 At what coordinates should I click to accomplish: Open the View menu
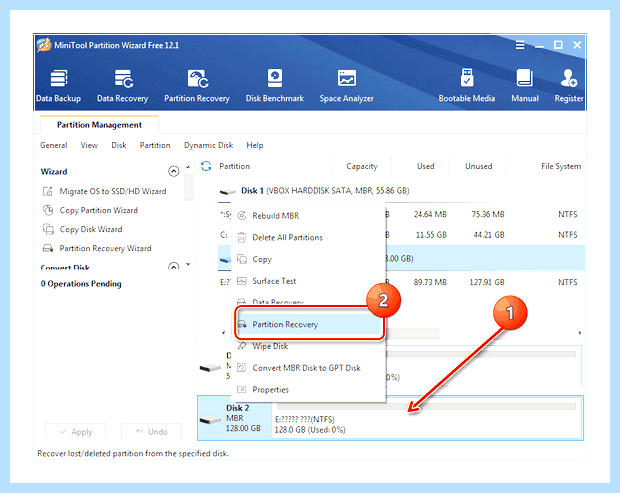tap(89, 145)
